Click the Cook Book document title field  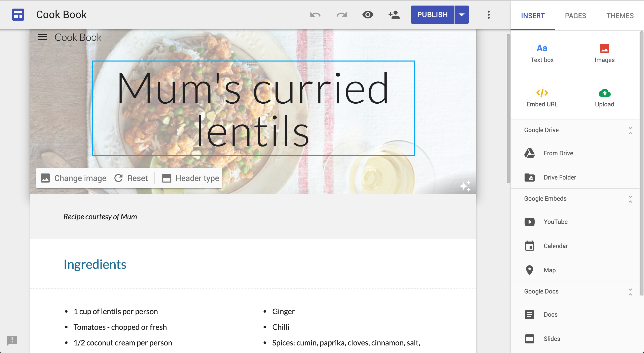61,15
